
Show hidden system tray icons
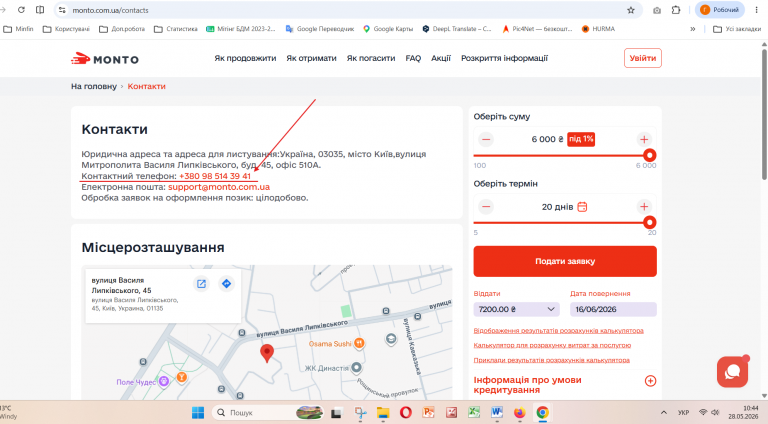pos(664,413)
